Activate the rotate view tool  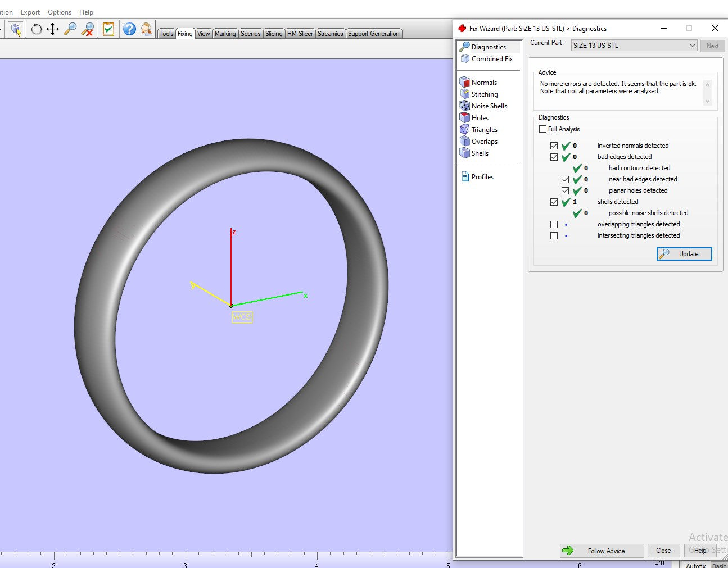pos(37,29)
